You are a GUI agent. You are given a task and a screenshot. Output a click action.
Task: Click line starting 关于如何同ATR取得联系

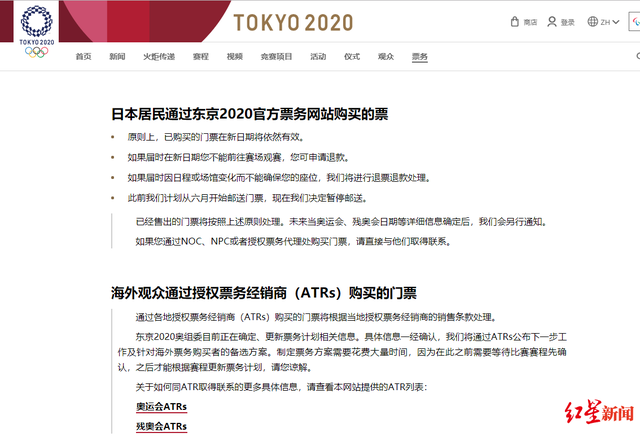(x=281, y=387)
